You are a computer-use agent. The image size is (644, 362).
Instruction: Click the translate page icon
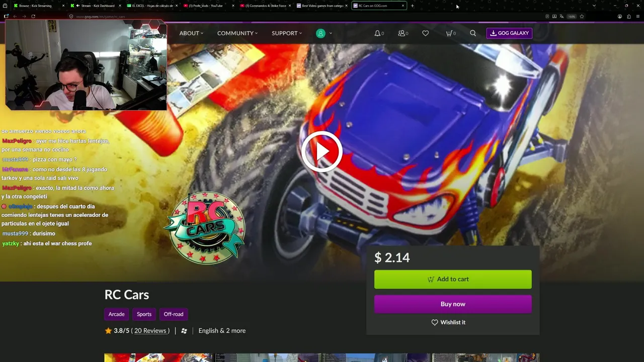coord(561,17)
